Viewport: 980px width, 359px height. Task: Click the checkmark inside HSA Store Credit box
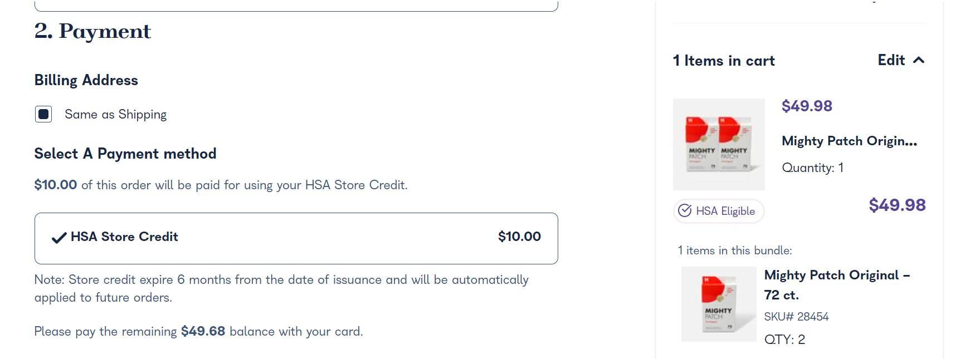coord(58,238)
